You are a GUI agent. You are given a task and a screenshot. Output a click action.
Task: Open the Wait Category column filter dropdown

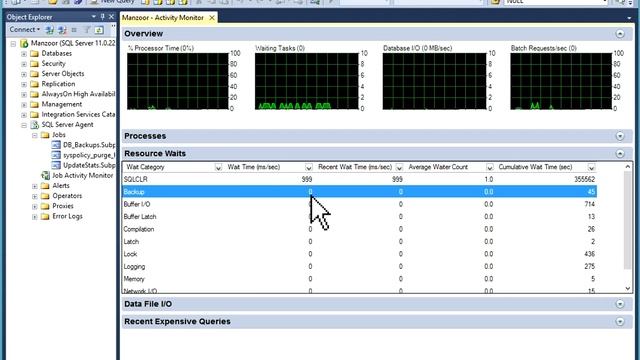click(x=218, y=167)
